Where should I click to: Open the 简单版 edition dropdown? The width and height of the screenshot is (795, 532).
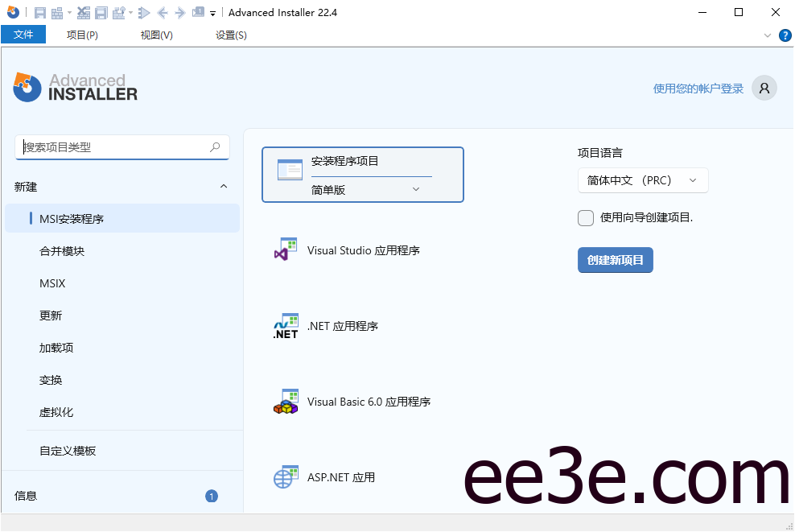[415, 188]
